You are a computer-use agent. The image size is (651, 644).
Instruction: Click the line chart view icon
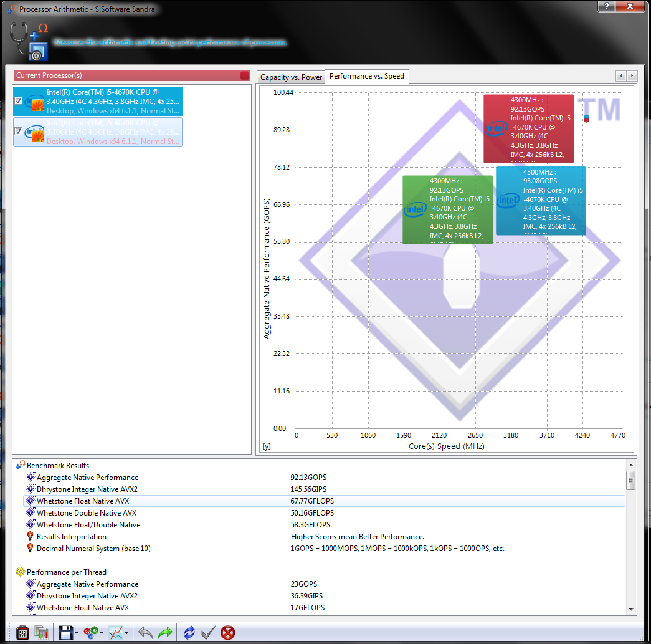116,633
